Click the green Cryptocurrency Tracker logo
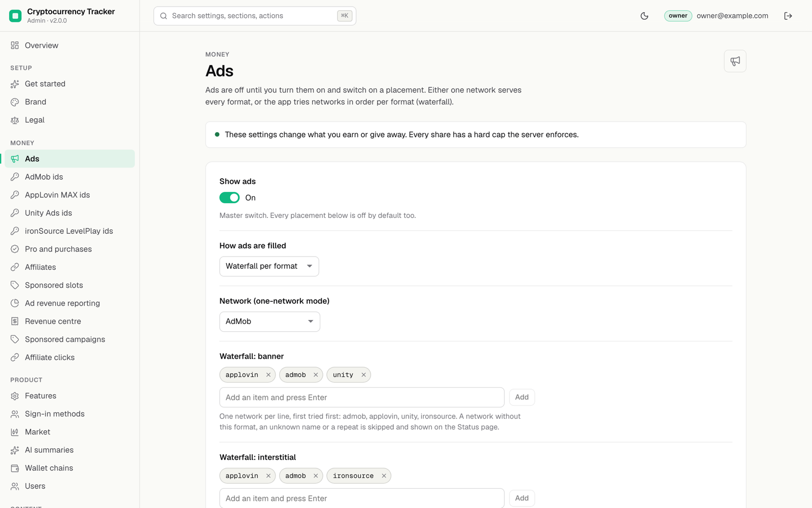812x508 pixels. [x=15, y=16]
